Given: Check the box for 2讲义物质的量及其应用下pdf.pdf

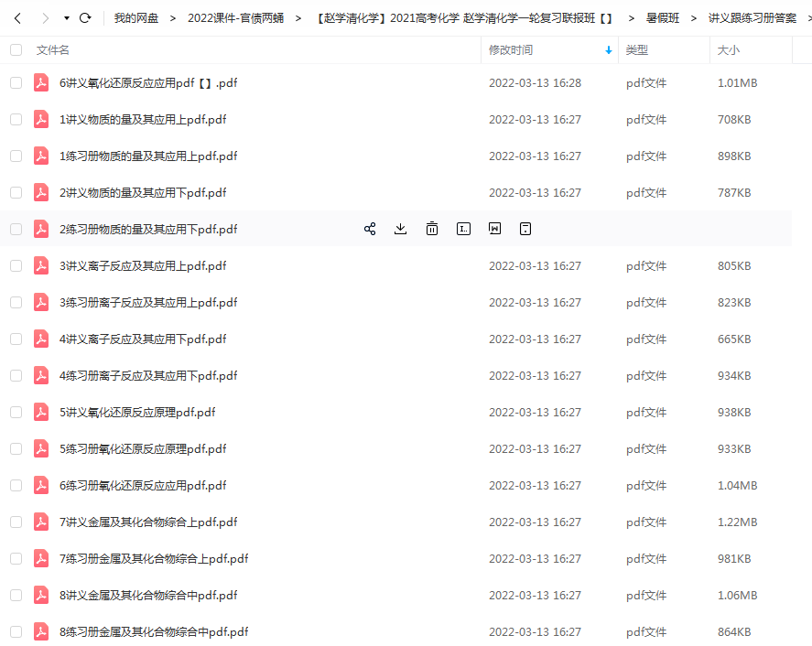Looking at the screenshot, I should (x=16, y=192).
